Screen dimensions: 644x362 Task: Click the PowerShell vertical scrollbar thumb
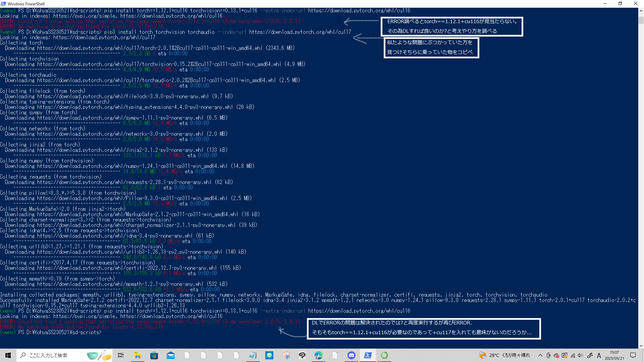641,20
